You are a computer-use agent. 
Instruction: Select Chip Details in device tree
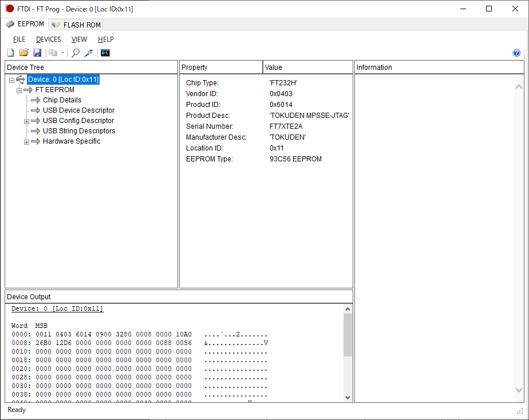tap(62, 100)
